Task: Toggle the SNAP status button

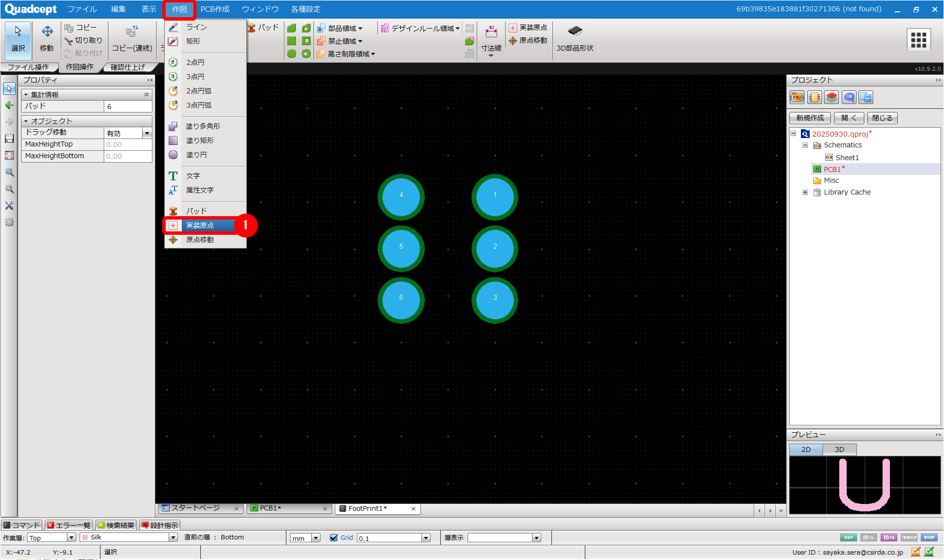Action: (929, 537)
